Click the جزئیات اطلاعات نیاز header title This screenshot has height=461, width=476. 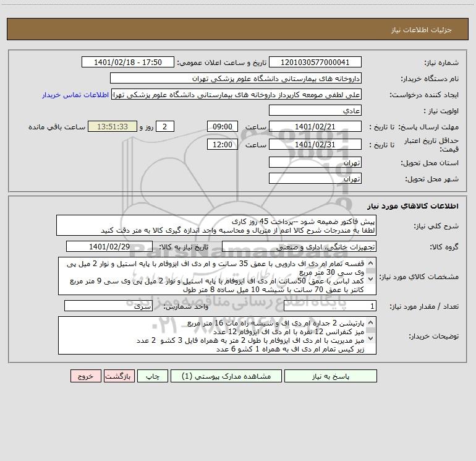tap(422, 30)
